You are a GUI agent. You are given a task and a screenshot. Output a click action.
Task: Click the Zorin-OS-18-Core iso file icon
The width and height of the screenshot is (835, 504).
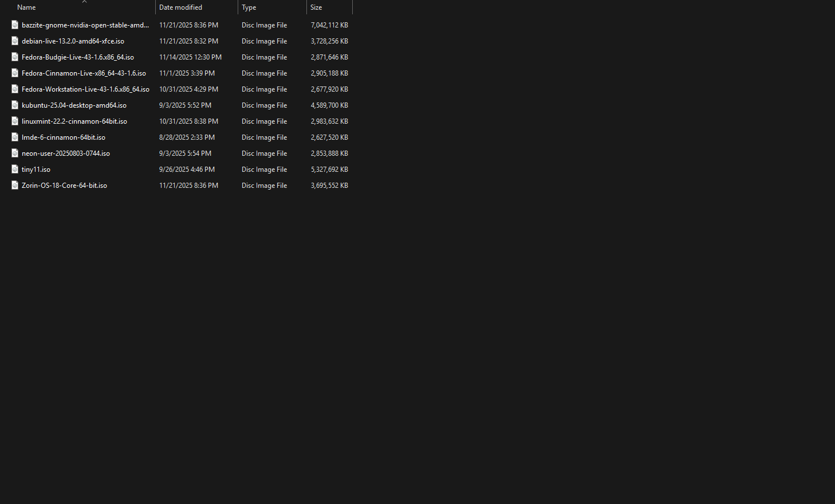pos(15,185)
